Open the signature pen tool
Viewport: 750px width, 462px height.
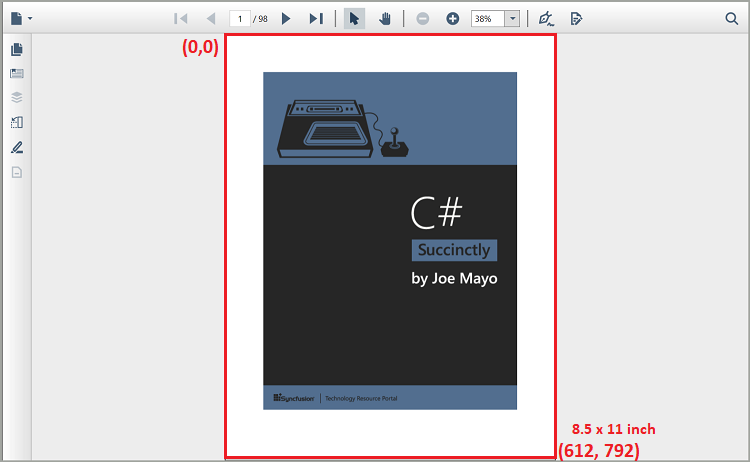(x=545, y=18)
